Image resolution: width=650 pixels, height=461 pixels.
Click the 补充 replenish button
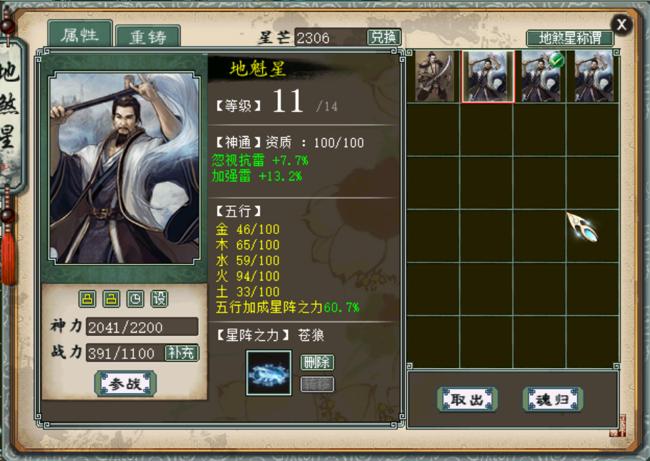[182, 353]
